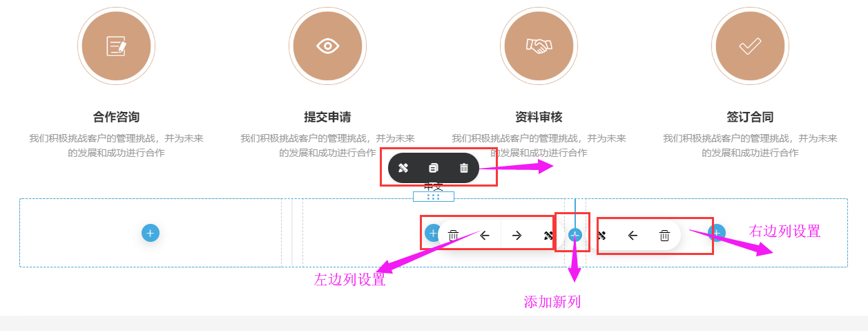Click the duplicate icon in dark toolbar
The image size is (868, 331).
point(434,168)
